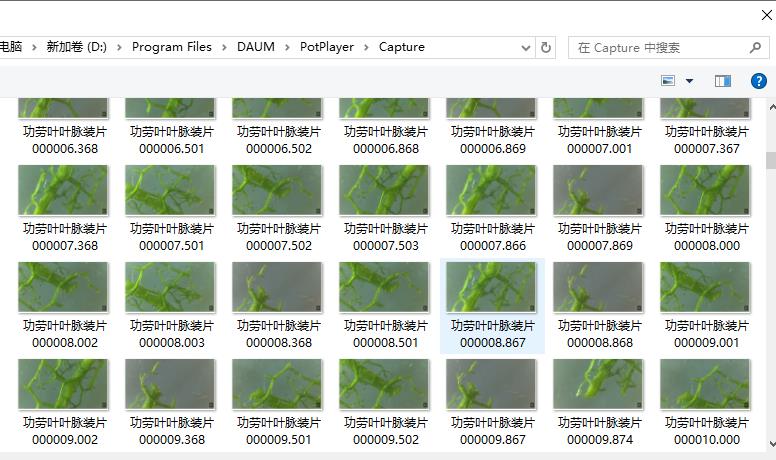Click the search magnifier icon
Viewport: 776px width, 460px height.
(755, 47)
